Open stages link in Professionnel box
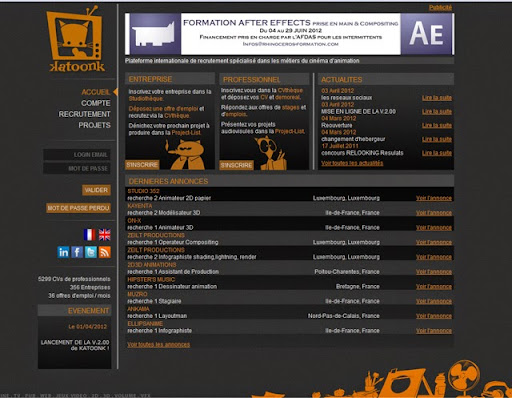The height and width of the screenshot is (398, 512). [x=291, y=107]
